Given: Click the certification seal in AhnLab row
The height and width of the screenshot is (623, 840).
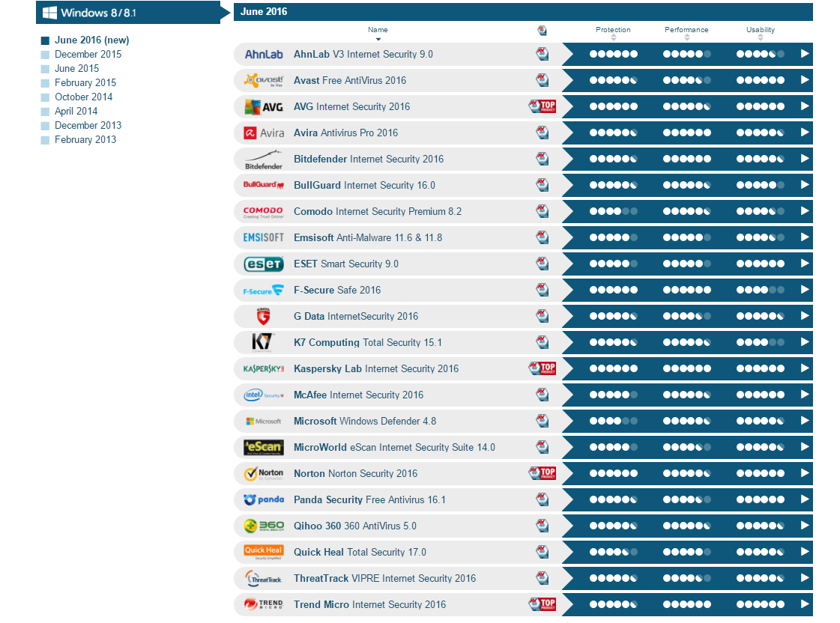Looking at the screenshot, I should pos(543,54).
